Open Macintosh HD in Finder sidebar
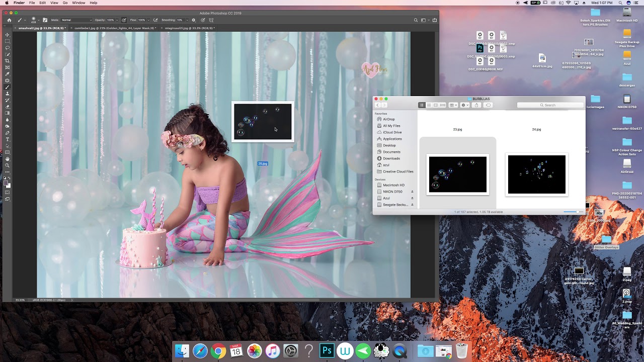This screenshot has height=362, width=644. click(393, 185)
